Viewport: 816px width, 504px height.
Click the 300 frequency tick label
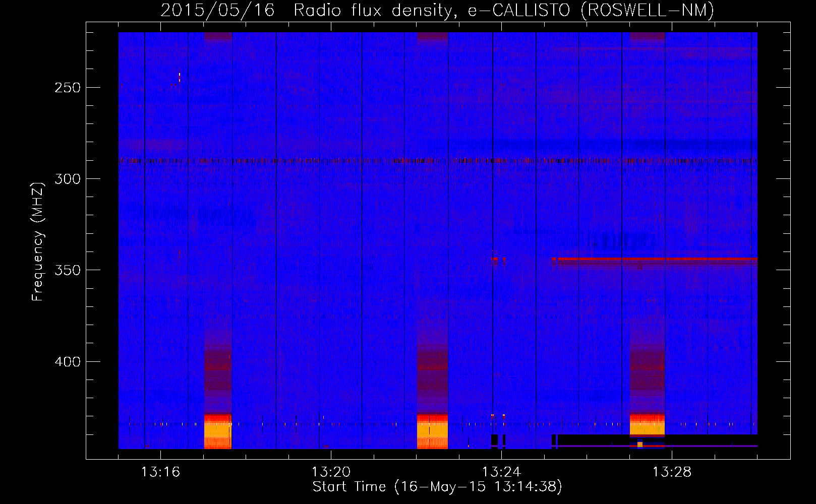tap(68, 179)
